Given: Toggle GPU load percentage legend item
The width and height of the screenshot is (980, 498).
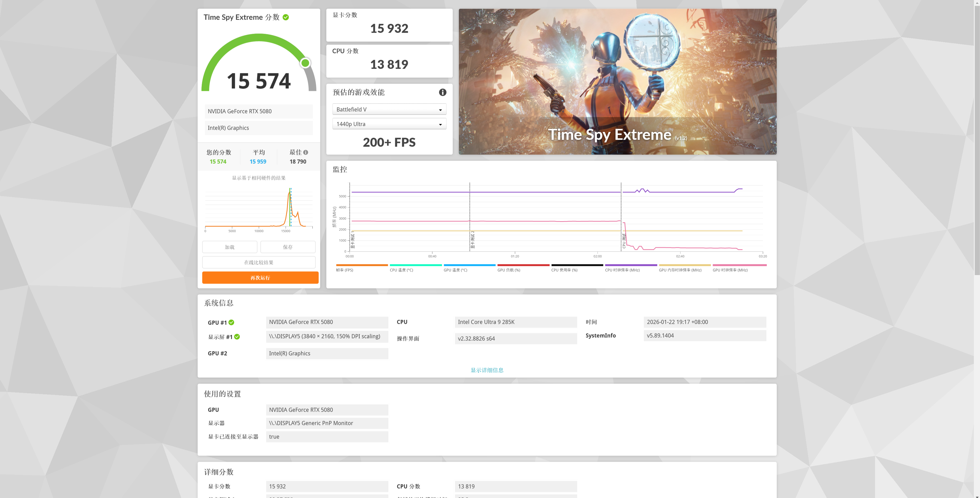Looking at the screenshot, I should (x=509, y=270).
